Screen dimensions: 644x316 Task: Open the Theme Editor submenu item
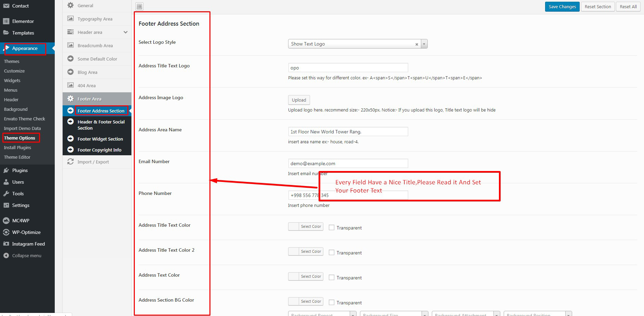click(17, 157)
